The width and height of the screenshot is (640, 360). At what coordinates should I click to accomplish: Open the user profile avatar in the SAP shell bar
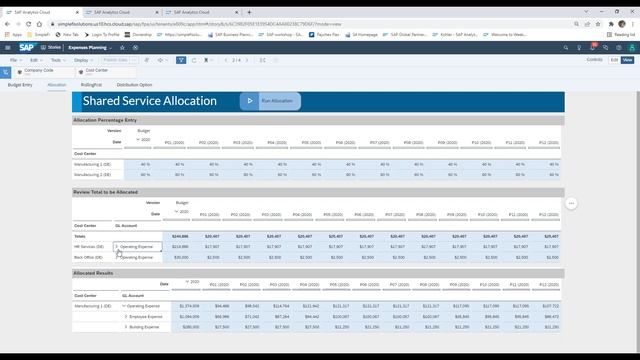click(632, 48)
